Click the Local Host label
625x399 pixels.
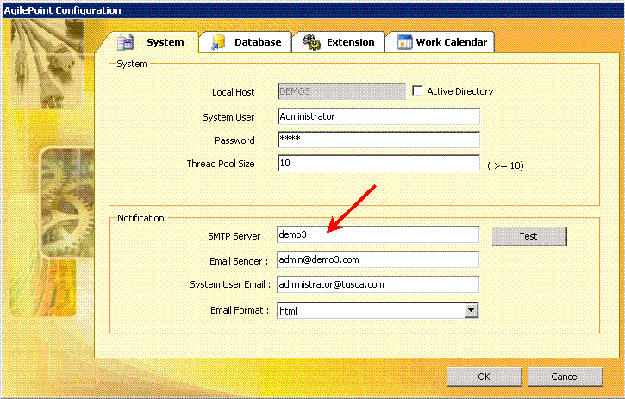pos(233,92)
